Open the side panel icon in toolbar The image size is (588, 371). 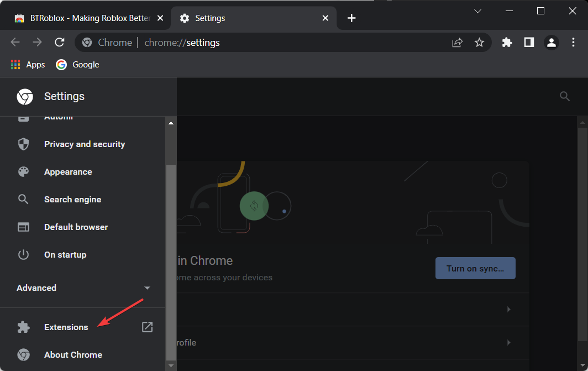click(529, 43)
